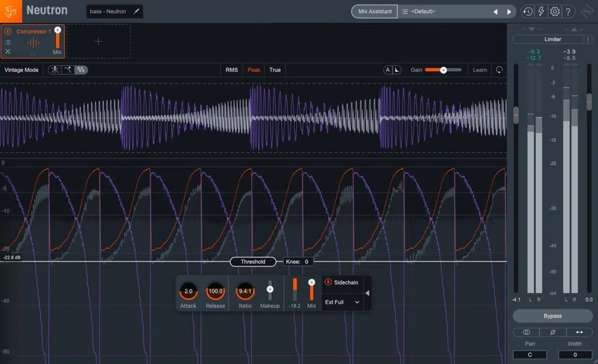Click the Gain slider in the toolbar
This screenshot has height=364, width=598.
[443, 70]
